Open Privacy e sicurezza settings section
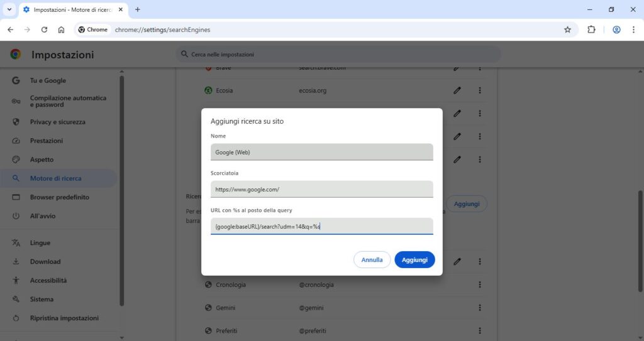This screenshot has height=341, width=644. pyautogui.click(x=57, y=122)
